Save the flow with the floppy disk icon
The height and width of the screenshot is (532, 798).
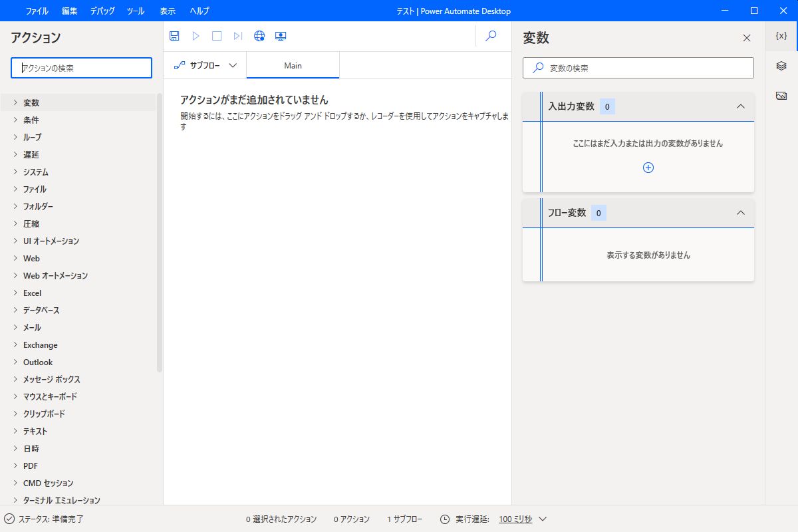pos(174,36)
